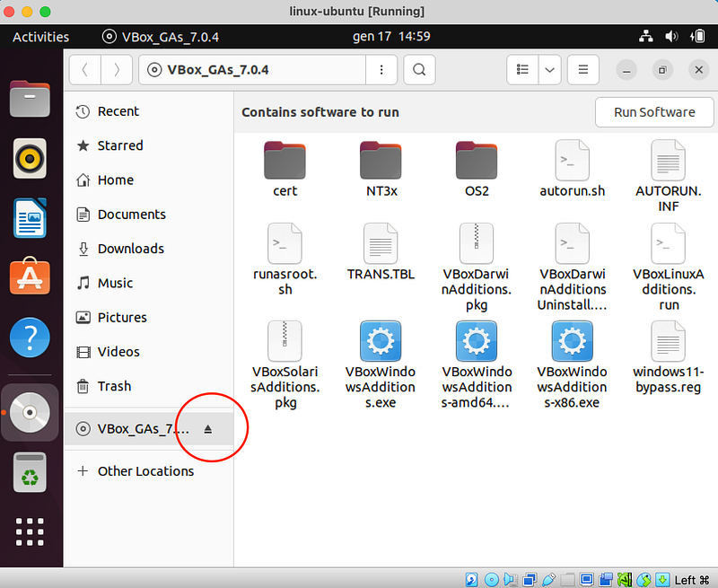This screenshot has height=588, width=718.
Task: Open Activities overview
Action: [40, 37]
